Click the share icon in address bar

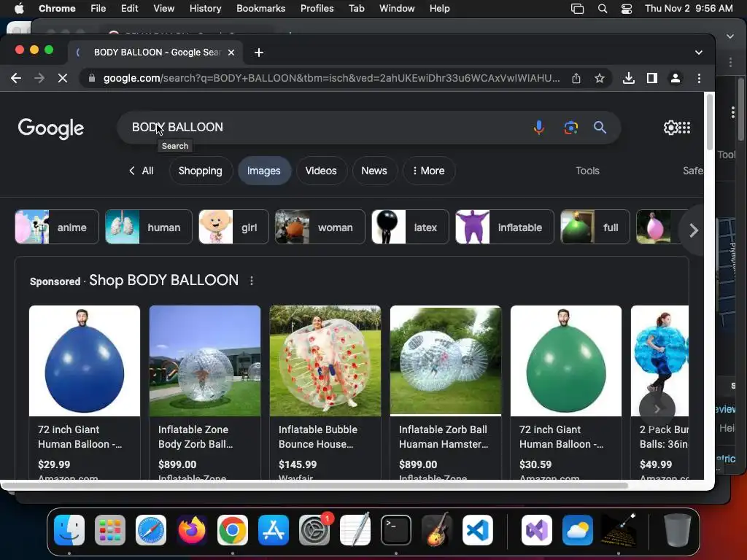tap(576, 78)
